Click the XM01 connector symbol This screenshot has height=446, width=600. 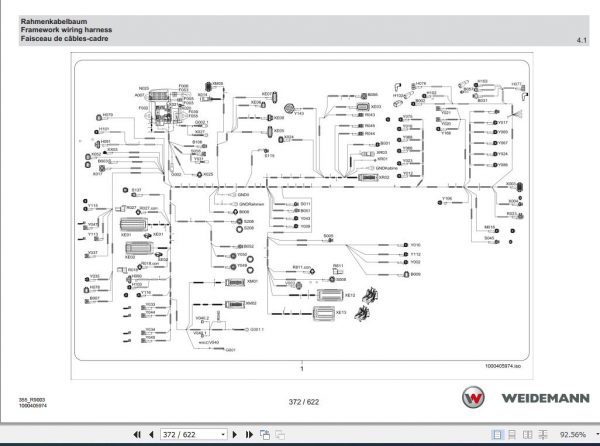(x=235, y=282)
